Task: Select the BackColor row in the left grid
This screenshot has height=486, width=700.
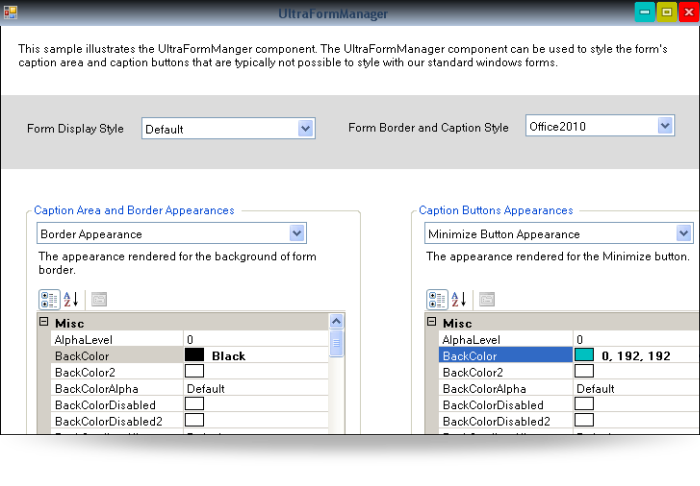Action: (190, 356)
